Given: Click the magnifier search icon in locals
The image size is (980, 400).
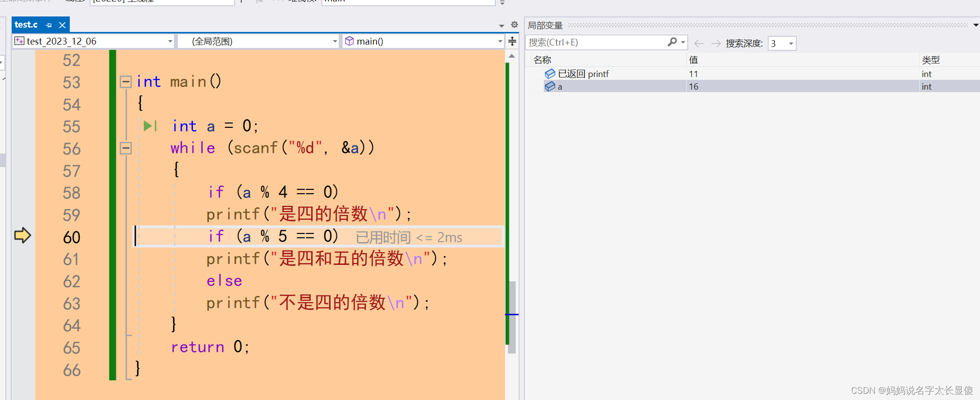Looking at the screenshot, I should (x=672, y=42).
